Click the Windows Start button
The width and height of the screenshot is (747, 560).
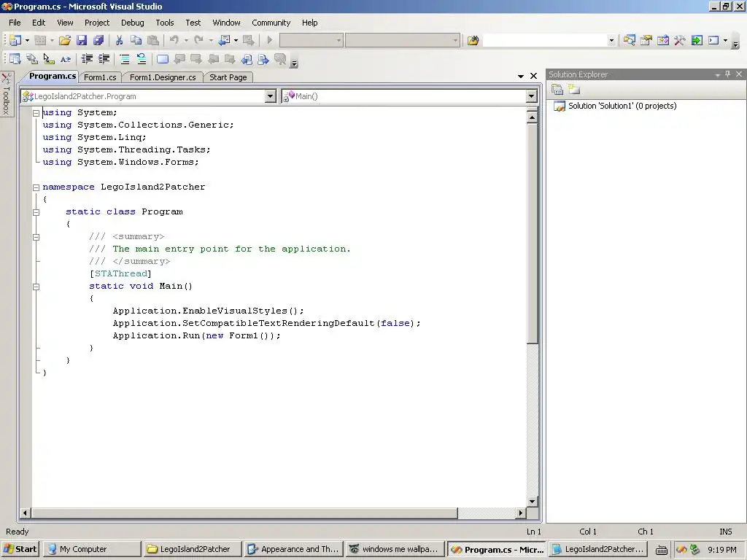coord(20,549)
